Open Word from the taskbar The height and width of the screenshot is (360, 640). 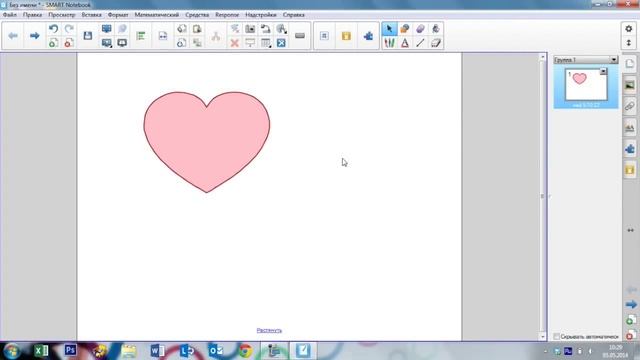click(x=157, y=351)
